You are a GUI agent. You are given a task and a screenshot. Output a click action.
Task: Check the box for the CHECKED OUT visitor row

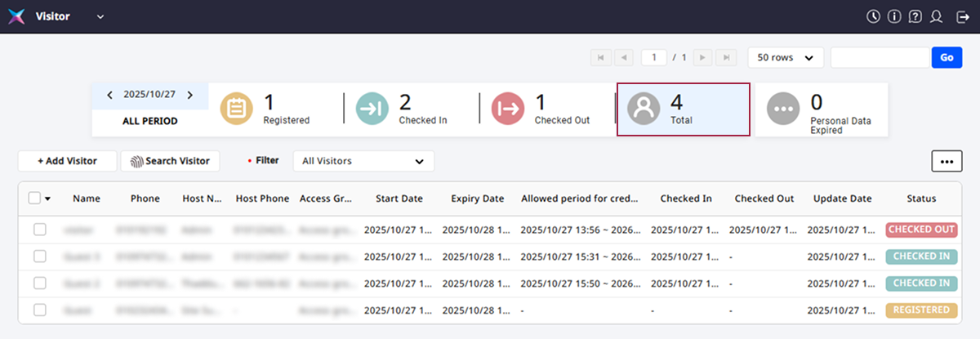coord(39,230)
